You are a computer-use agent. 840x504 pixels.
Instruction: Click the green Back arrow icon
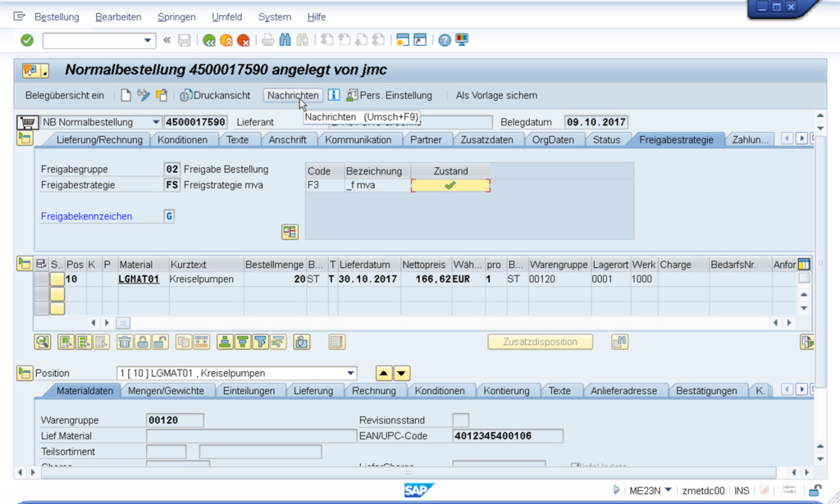click(x=209, y=40)
